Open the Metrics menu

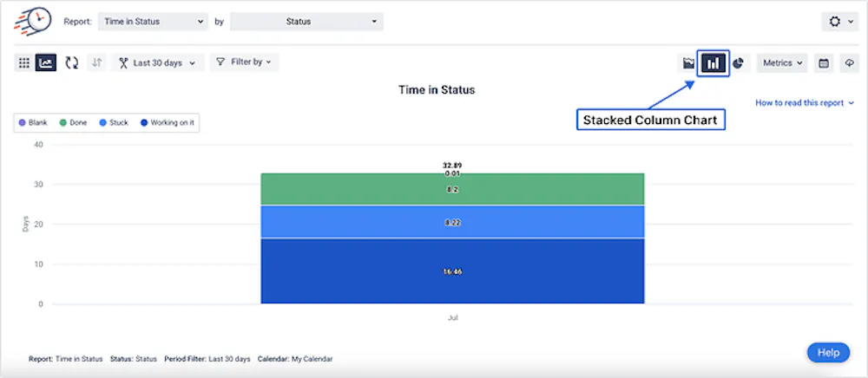pyautogui.click(x=782, y=63)
